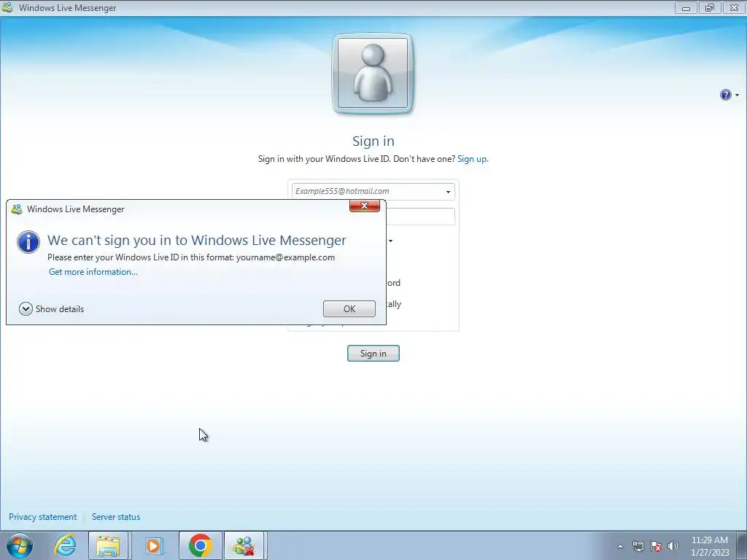
Task: Click the Messenger icon in dialog title bar
Action: click(x=17, y=209)
